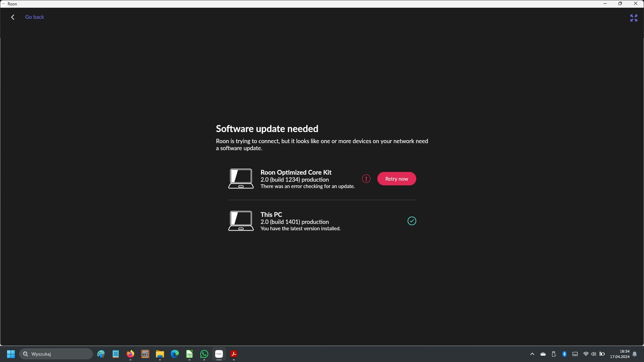Close the Roon window
The height and width of the screenshot is (362, 644).
tap(636, 4)
